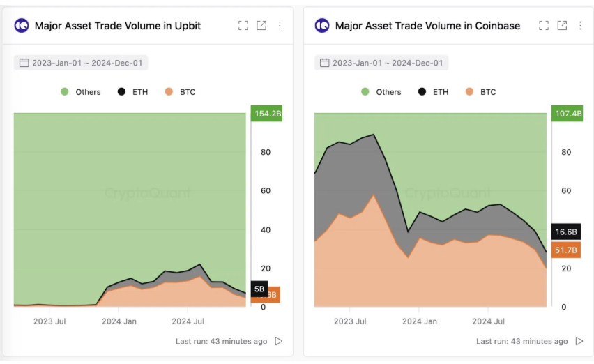Image resolution: width=594 pixels, height=364 pixels.
Task: Click the green Others swatch in the Coinbase legend
Action: [x=365, y=92]
